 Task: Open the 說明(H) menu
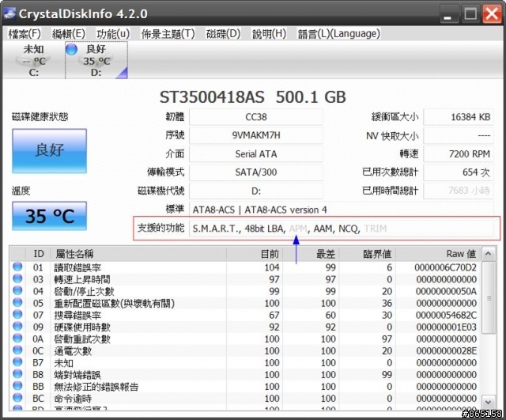(269, 33)
